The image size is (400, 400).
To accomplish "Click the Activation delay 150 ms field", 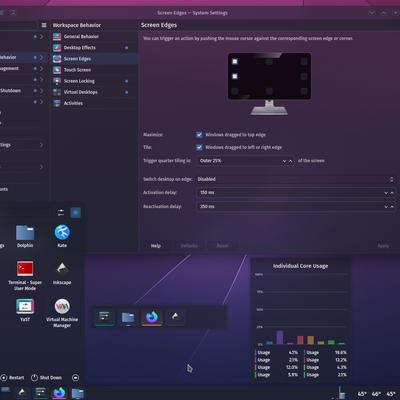I will tap(296, 193).
